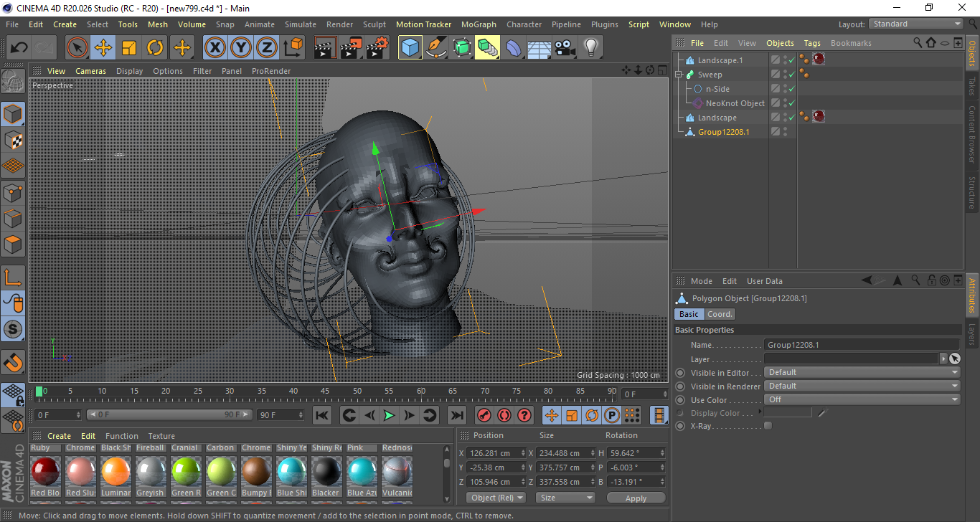The width and height of the screenshot is (980, 522).
Task: Select Group12208.1 in Object Manager
Action: click(x=723, y=132)
